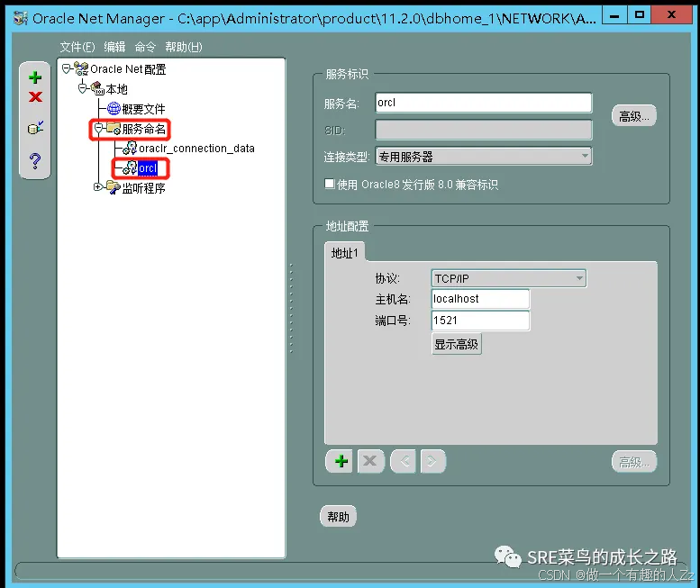Screen dimensions: 700x588
Task: Click the 显示高级 button
Action: click(x=456, y=344)
